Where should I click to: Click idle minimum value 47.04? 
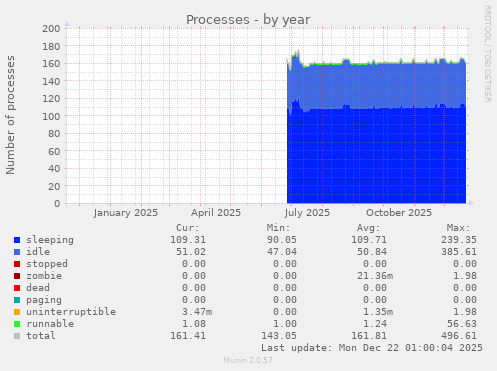(282, 252)
